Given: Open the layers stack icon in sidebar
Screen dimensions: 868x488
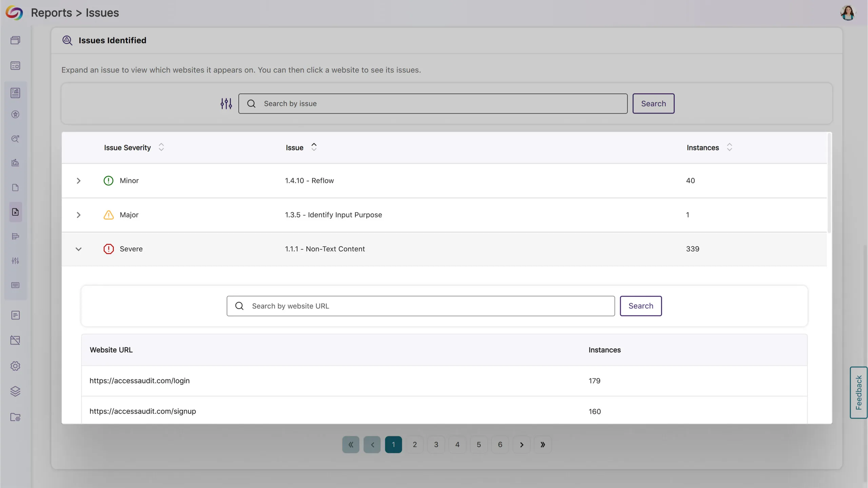Looking at the screenshot, I should pos(15,391).
